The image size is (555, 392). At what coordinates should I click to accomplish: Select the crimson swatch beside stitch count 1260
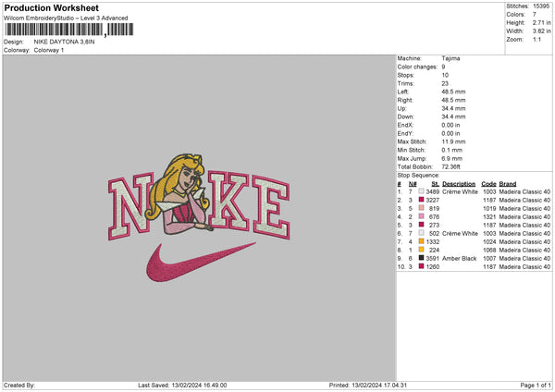click(421, 266)
